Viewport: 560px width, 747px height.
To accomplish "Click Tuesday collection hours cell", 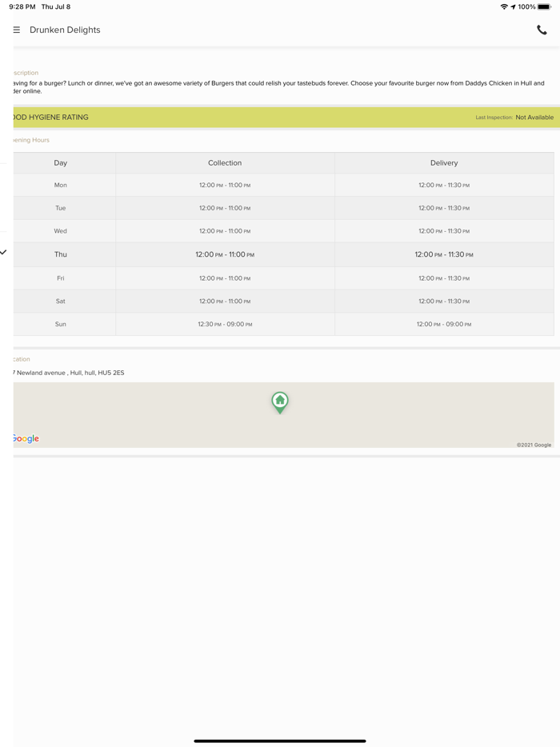I will click(225, 208).
